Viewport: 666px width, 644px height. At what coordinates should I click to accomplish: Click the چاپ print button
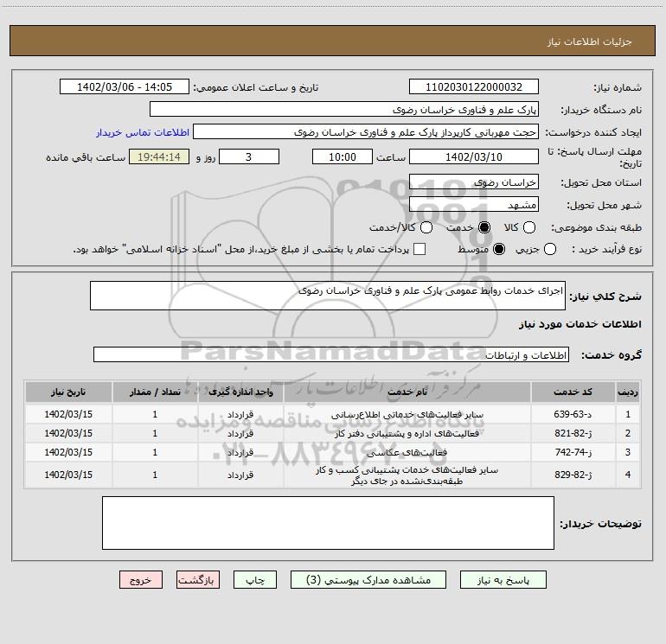(255, 580)
